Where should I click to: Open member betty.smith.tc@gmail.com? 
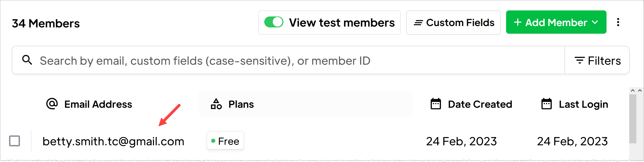(113, 141)
